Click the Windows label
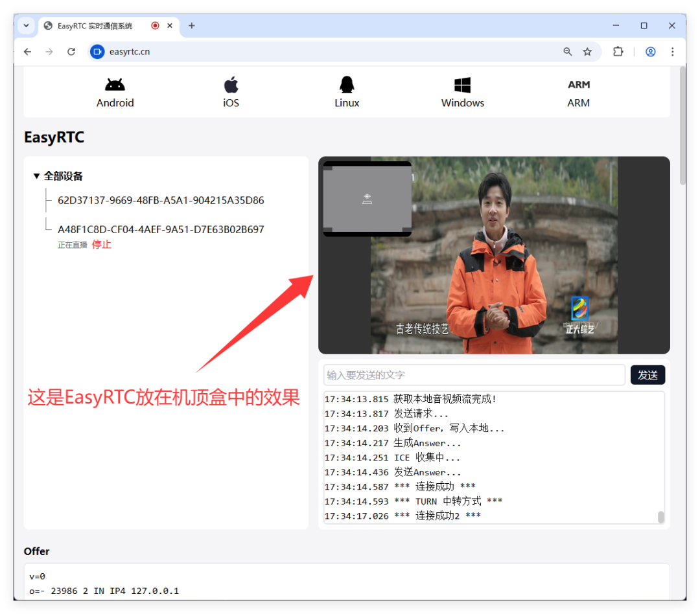 coord(463,103)
